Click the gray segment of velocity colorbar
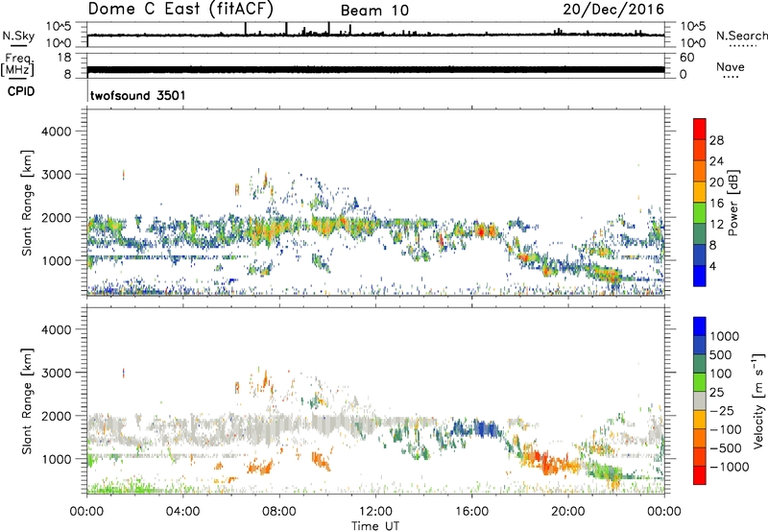Screen dimensions: 768x532 [x=700, y=400]
